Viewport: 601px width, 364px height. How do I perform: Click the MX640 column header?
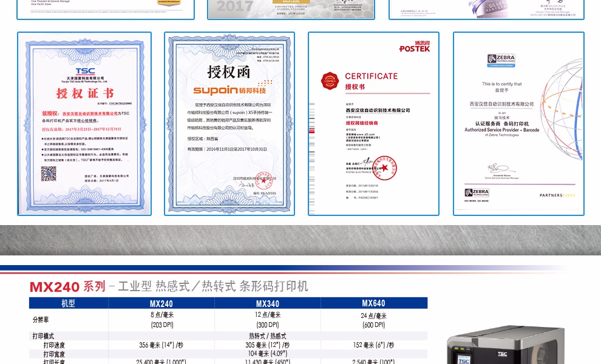pos(374,303)
